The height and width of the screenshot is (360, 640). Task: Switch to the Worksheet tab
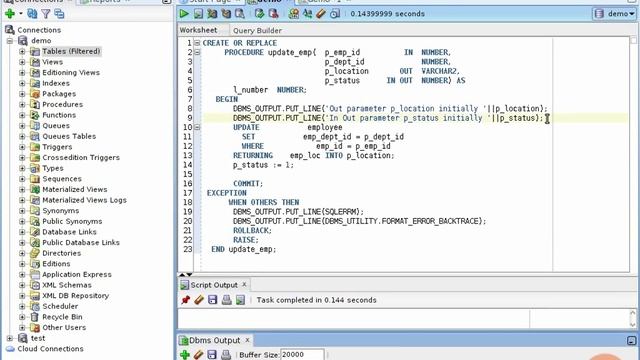pyautogui.click(x=198, y=30)
